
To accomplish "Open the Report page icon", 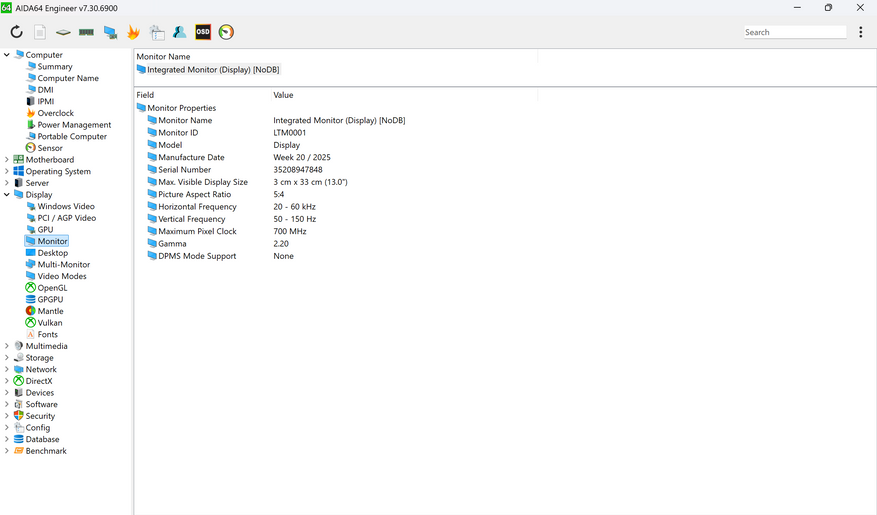I will coord(40,32).
